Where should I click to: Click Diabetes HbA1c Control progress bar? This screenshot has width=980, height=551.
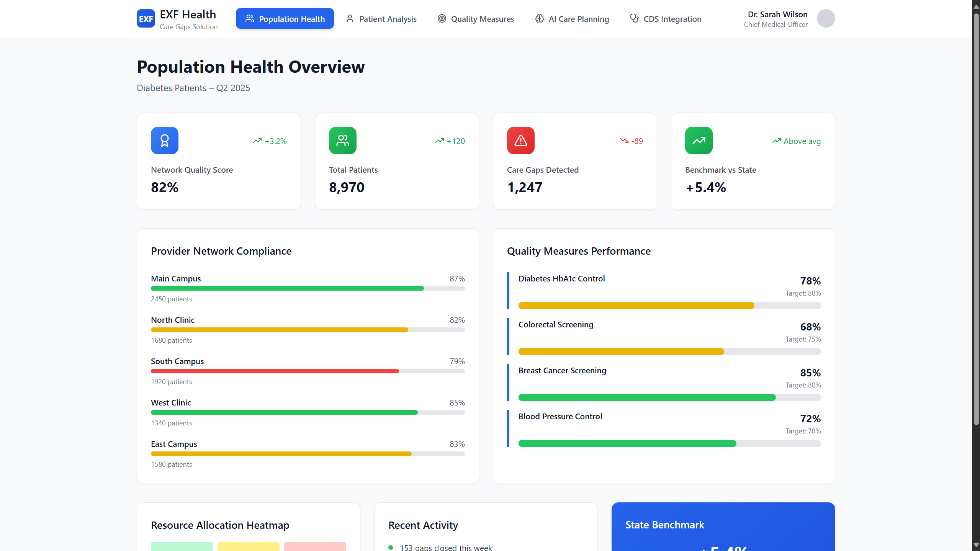[670, 306]
